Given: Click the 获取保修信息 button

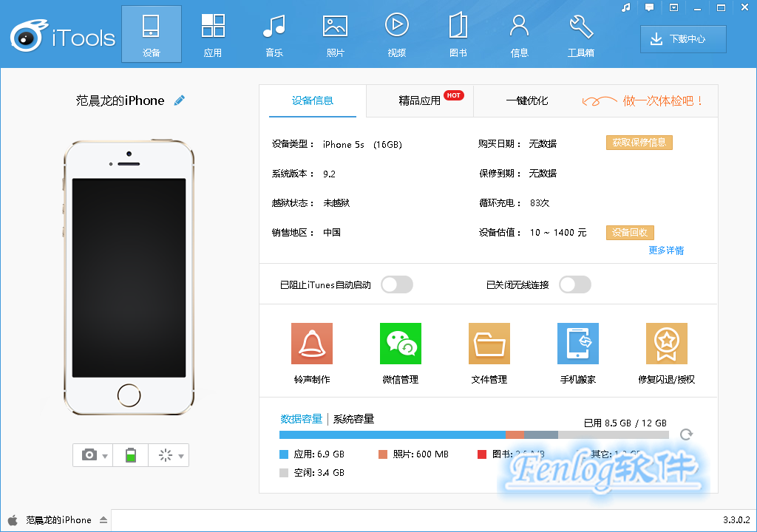Looking at the screenshot, I should [x=639, y=143].
